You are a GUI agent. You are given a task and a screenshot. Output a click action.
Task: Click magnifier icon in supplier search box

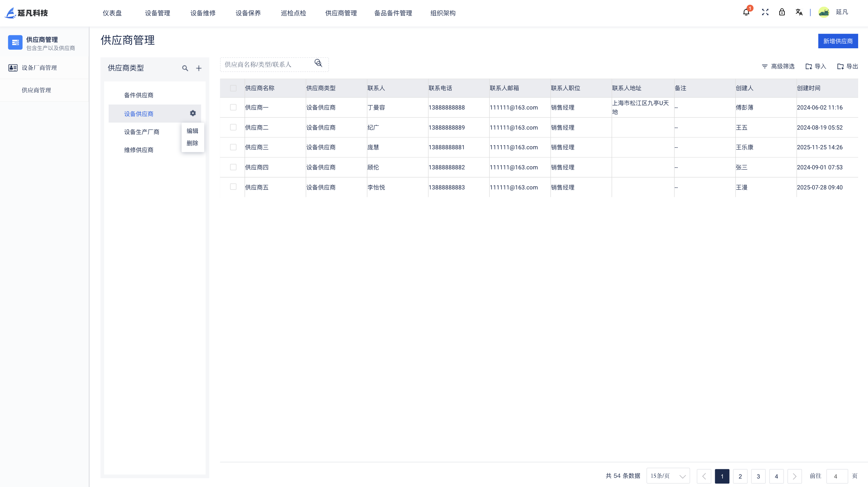coord(318,63)
